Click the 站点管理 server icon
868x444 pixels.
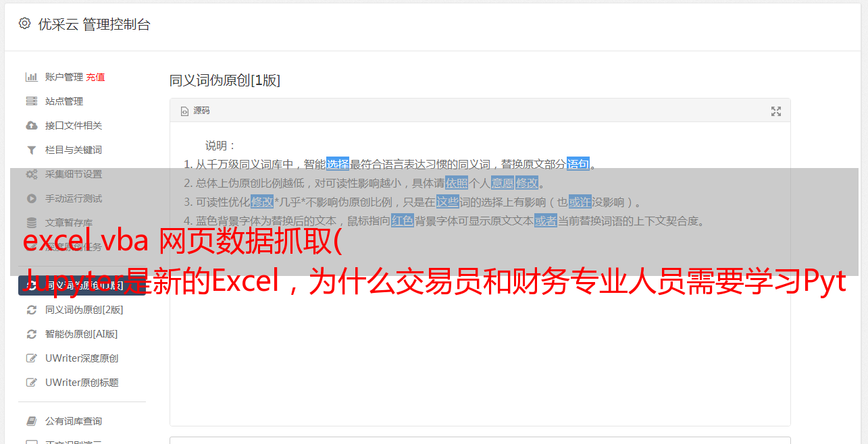(31, 101)
